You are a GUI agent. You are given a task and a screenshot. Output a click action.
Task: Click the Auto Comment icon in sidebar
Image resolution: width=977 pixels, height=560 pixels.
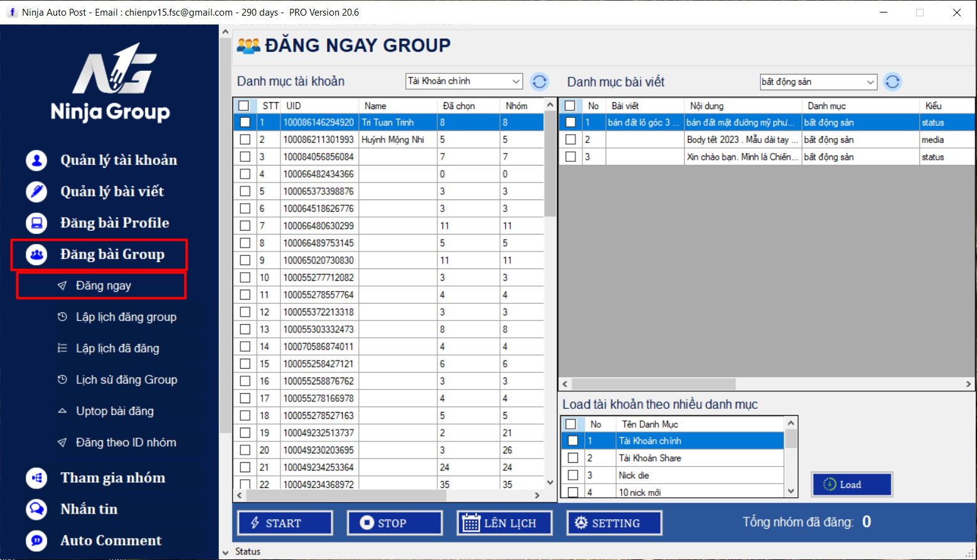coord(36,541)
